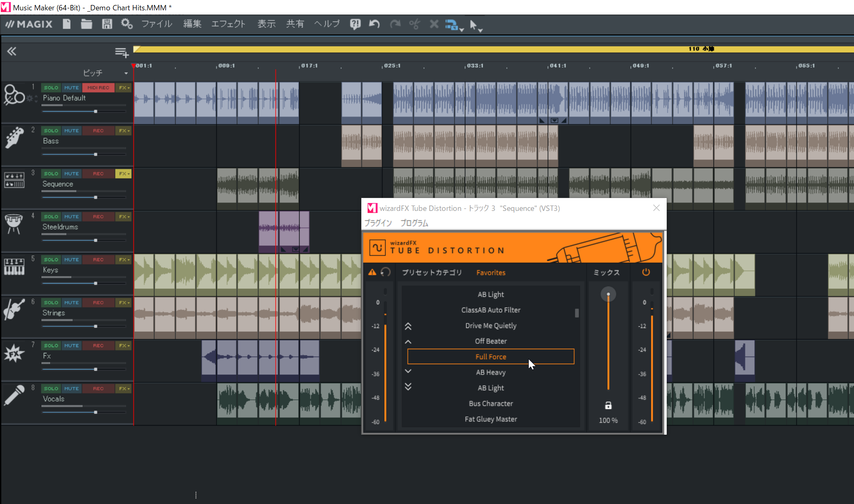Solo the Piano Default track

[x=51, y=88]
